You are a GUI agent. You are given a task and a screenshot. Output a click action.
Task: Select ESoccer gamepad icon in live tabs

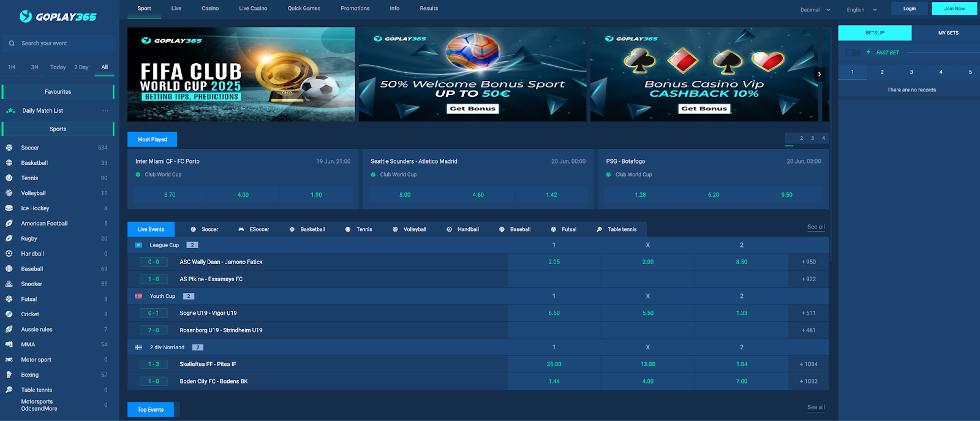241,229
